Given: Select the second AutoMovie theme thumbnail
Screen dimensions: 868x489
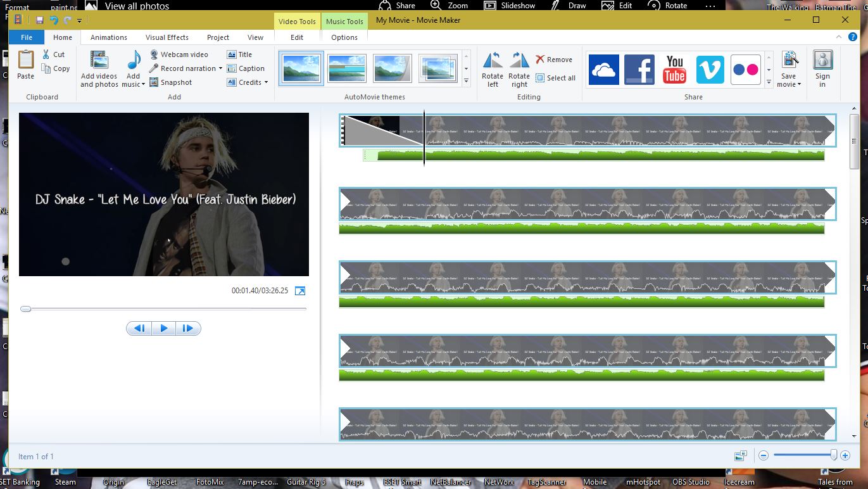Looking at the screenshot, I should (x=347, y=68).
